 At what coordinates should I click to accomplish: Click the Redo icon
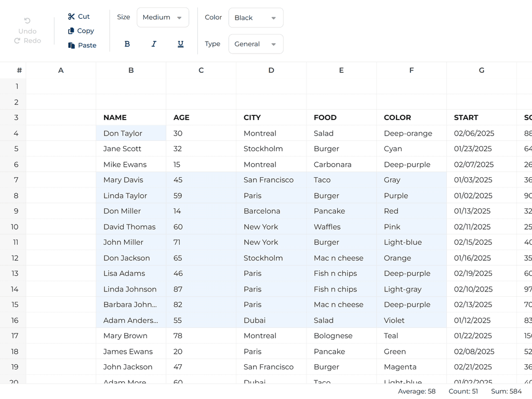[18, 41]
